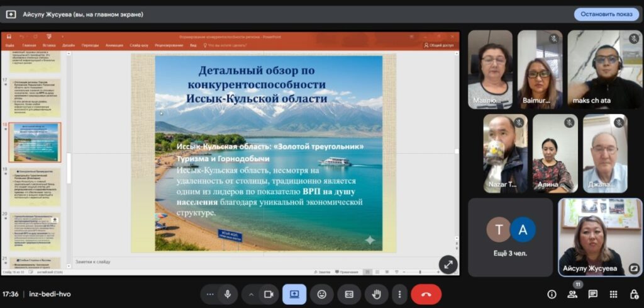The width and height of the screenshot is (644, 308).
Task: Open the "Анимация" ribbon tab
Action: click(x=114, y=45)
